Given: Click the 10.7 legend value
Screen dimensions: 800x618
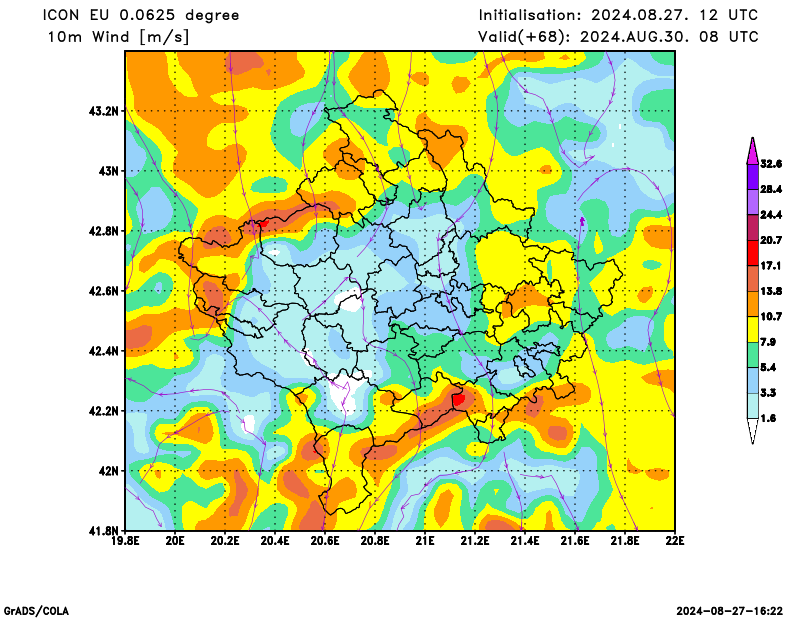Looking at the screenshot, I should tap(771, 317).
